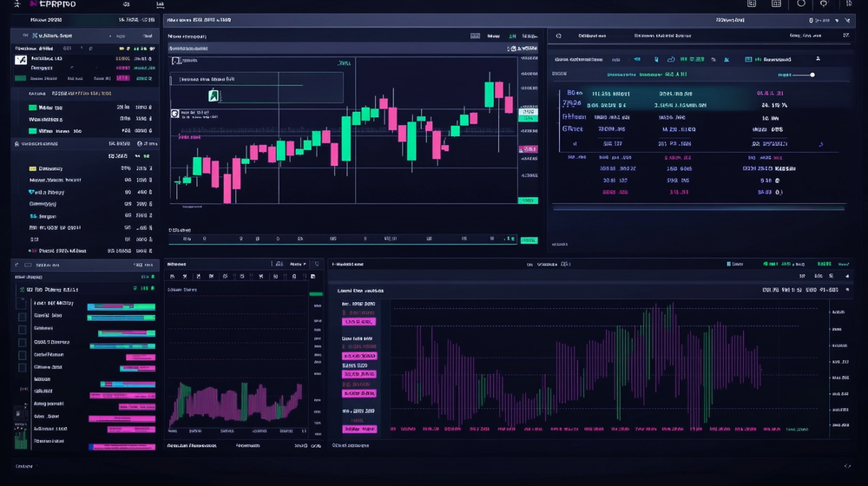Switch to the second tab in the order panel
Image resolution: width=868 pixels, height=486 pixels.
click(x=662, y=36)
